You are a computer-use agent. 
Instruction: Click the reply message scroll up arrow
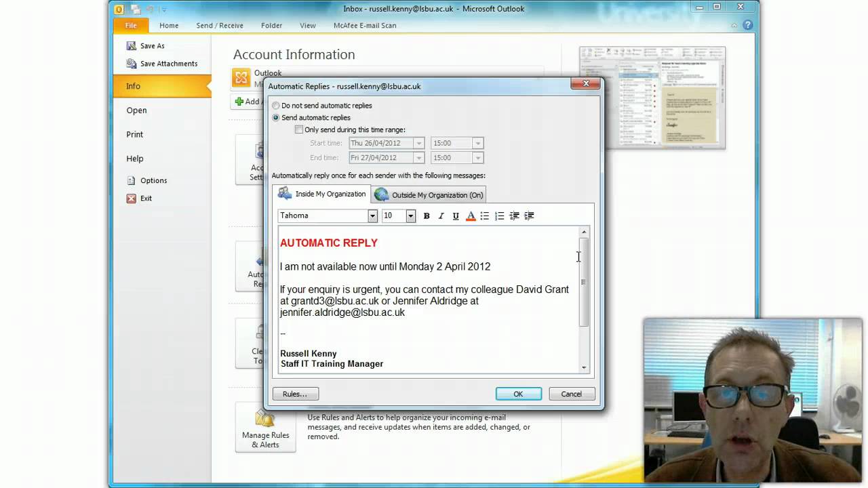click(584, 232)
